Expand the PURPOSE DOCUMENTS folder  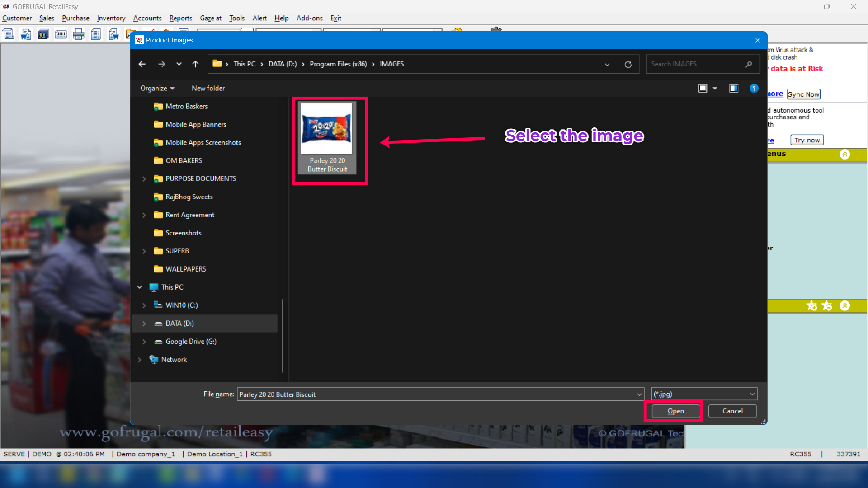point(144,179)
